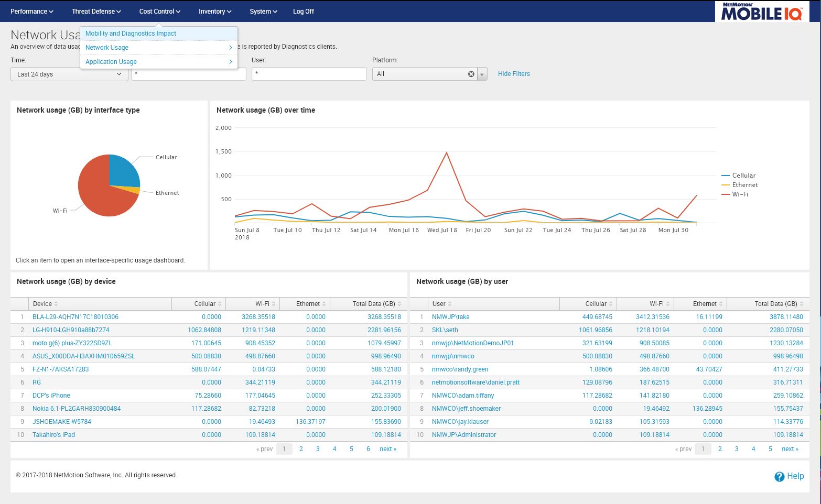This screenshot has height=504, width=821.
Task: Open the Platform dropdown arrow
Action: [x=481, y=74]
